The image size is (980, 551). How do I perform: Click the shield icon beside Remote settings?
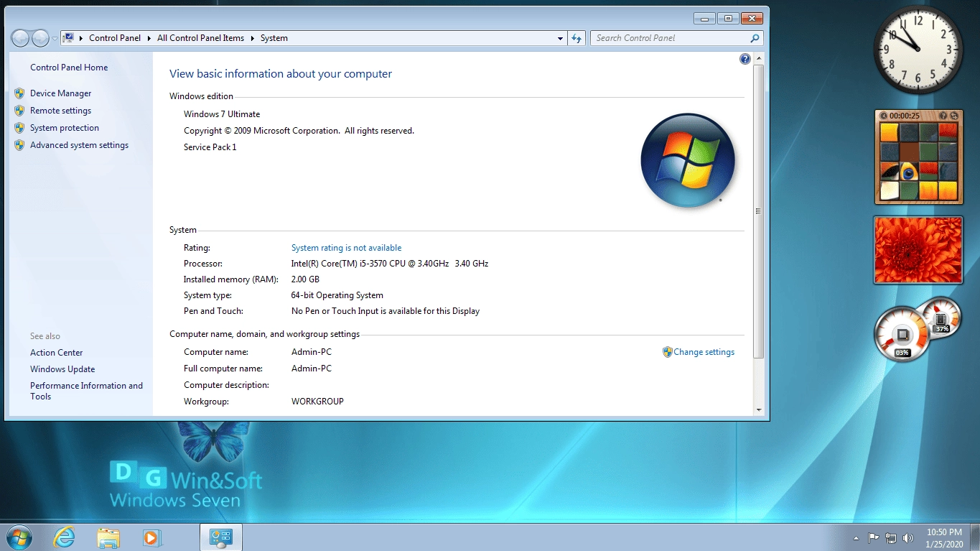point(19,111)
